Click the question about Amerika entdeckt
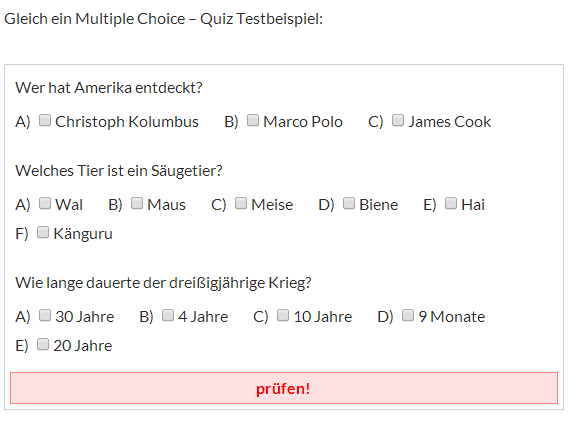This screenshot has width=582, height=421. click(x=109, y=88)
